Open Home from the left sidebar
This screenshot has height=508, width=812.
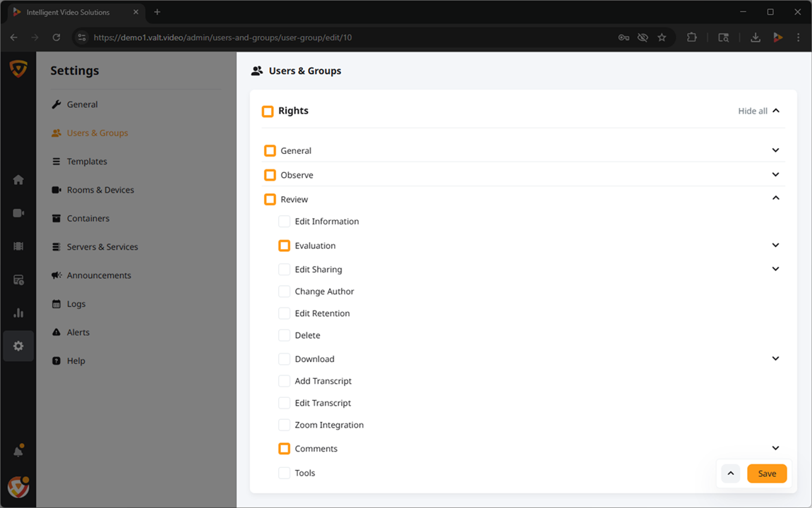(x=18, y=179)
